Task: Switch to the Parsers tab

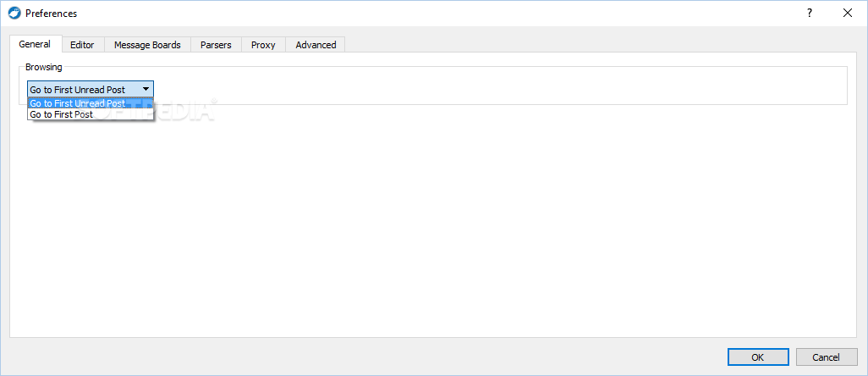Action: (216, 45)
